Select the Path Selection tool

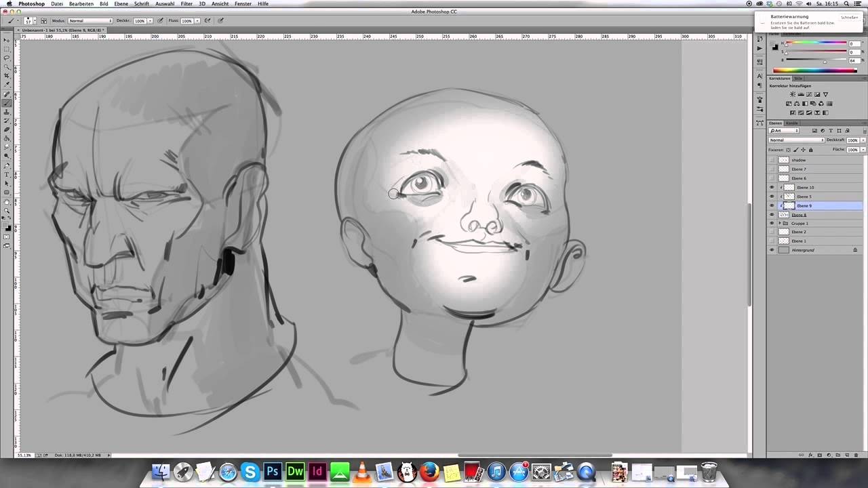[7, 183]
